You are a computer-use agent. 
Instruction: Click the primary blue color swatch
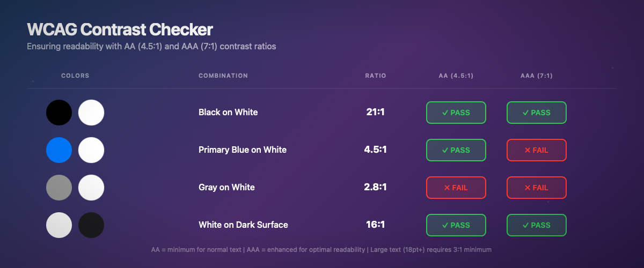[59, 150]
